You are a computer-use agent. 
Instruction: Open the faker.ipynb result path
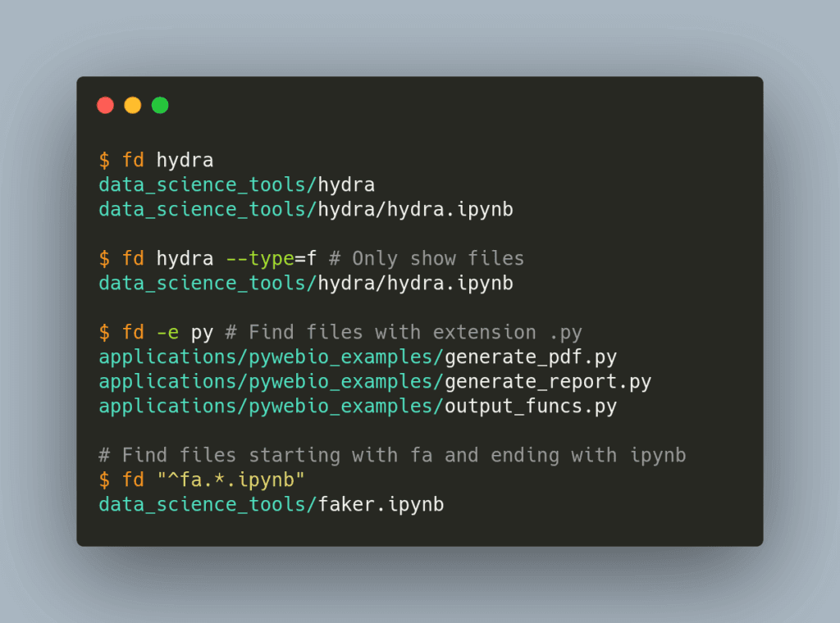[x=271, y=505]
